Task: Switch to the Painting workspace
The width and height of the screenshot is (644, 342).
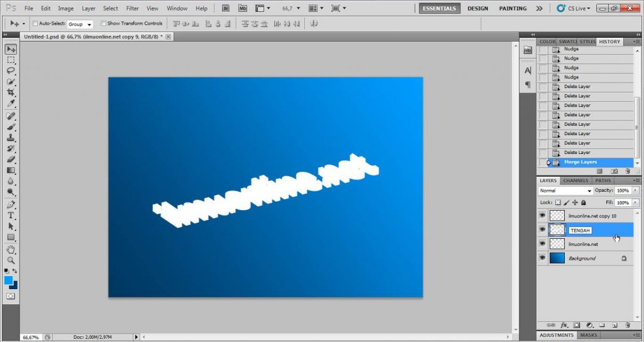Action: coord(513,8)
